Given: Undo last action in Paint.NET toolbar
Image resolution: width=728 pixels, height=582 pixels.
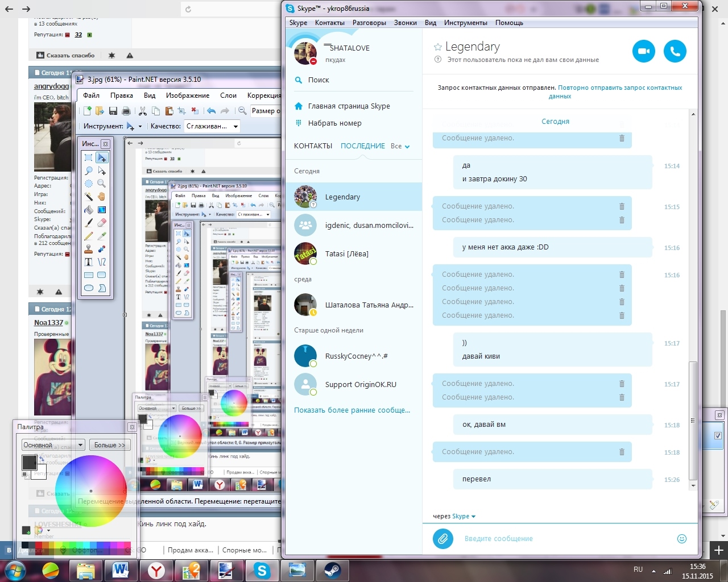Looking at the screenshot, I should click(x=212, y=111).
